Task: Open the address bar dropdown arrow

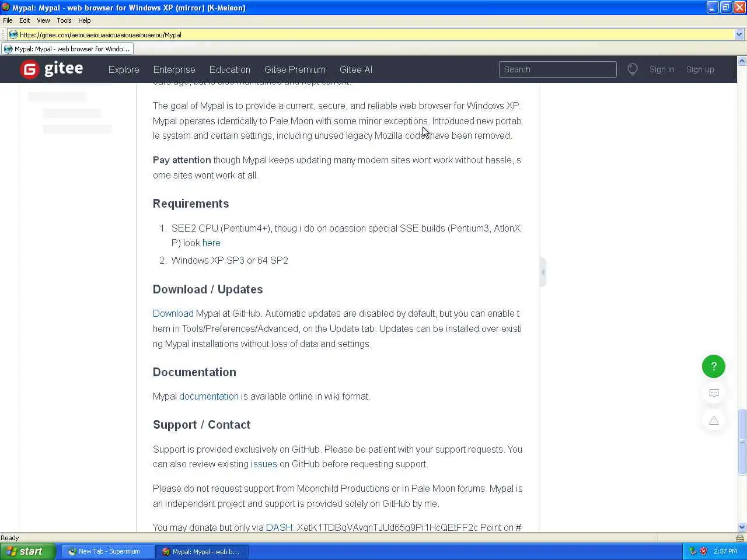Action: 739,34
